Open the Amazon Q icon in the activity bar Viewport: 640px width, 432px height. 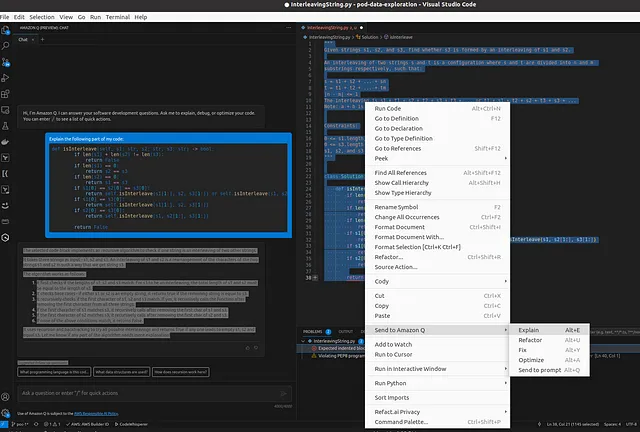click(5, 237)
